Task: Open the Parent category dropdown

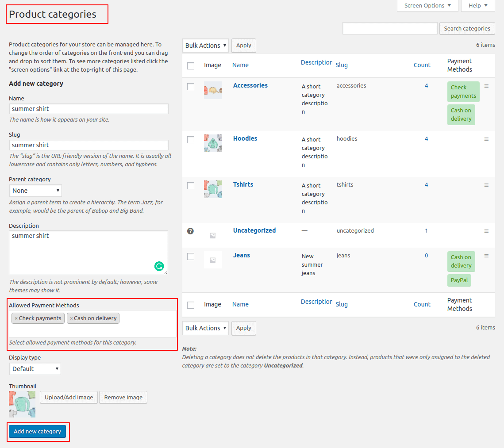Action: 35,191
